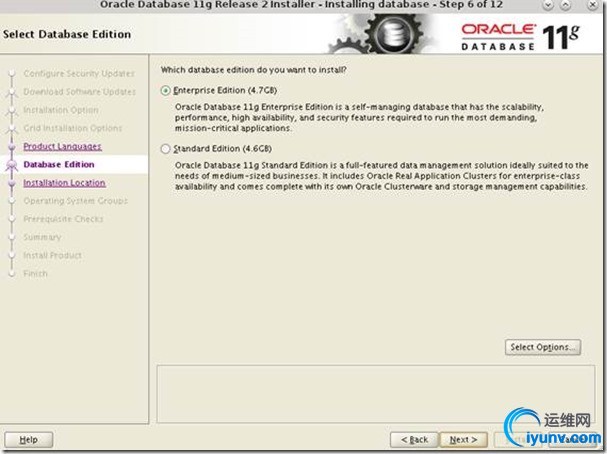Click the 'Select Database Edition' heading

67,34
